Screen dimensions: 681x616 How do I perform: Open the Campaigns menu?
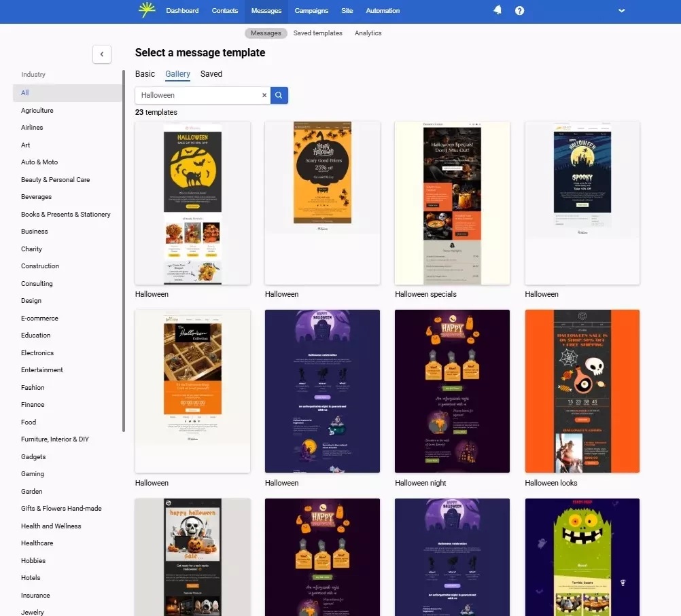(x=311, y=11)
